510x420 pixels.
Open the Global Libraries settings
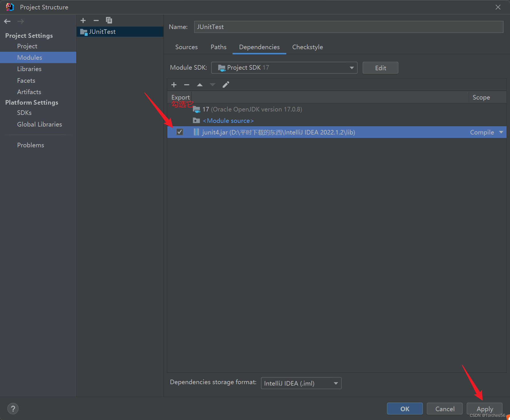pos(40,124)
